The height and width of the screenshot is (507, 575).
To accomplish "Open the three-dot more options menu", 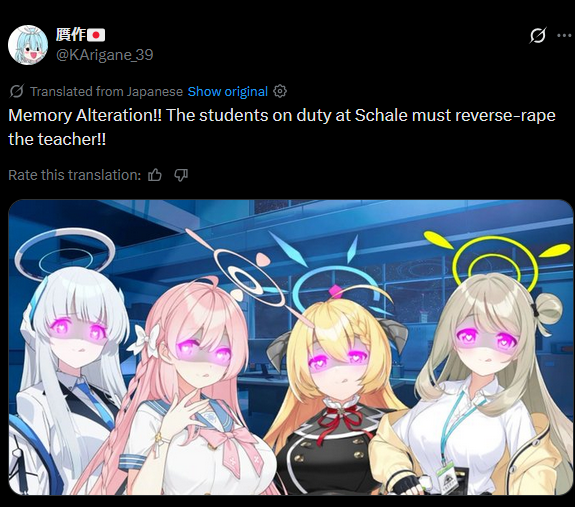I will (x=565, y=36).
